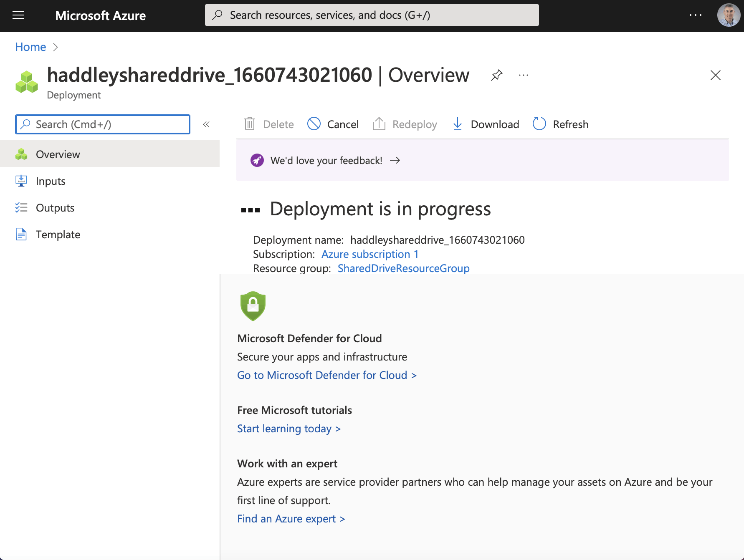Open the SharedDriveResourceGroup link

coord(403,268)
